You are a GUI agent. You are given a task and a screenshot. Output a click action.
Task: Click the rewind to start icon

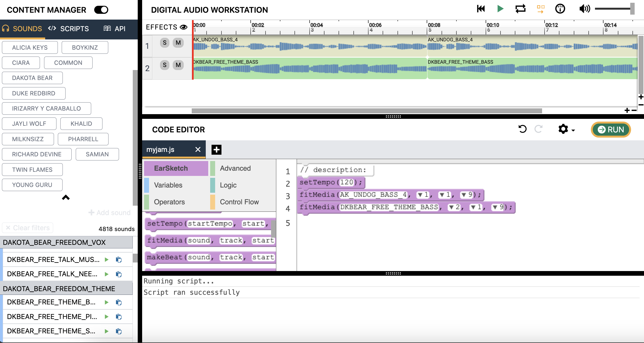pos(481,9)
